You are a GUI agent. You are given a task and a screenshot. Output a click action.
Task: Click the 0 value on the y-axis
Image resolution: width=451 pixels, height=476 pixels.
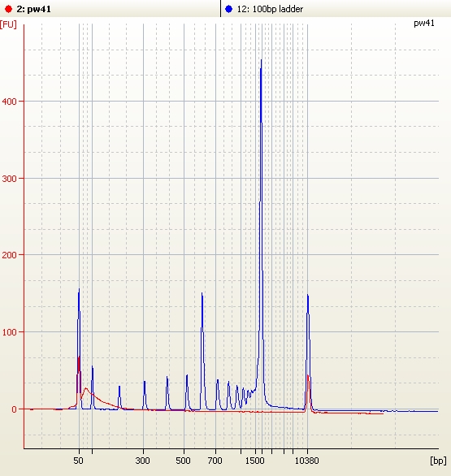pos(14,409)
